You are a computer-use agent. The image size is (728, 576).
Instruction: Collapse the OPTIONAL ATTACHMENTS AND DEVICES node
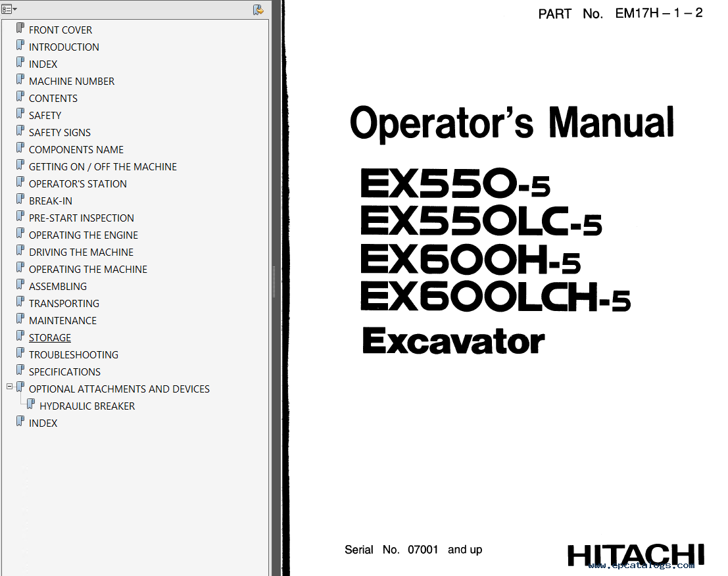[9, 386]
